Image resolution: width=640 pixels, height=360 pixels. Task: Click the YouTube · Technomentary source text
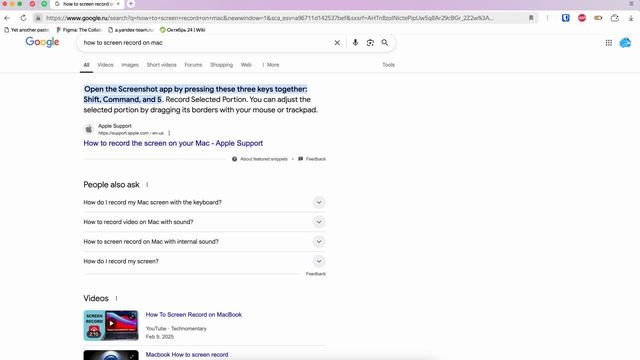[x=176, y=329]
